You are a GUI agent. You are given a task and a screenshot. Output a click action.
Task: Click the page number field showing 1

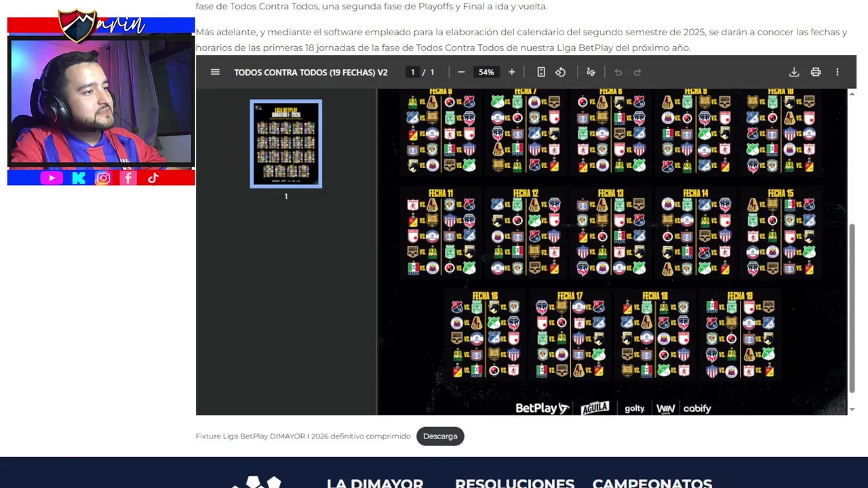(x=412, y=72)
